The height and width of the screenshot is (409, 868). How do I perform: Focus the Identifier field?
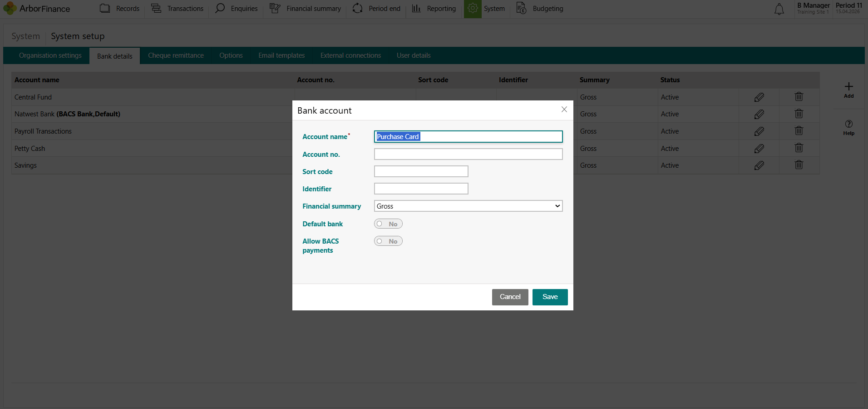coord(421,189)
